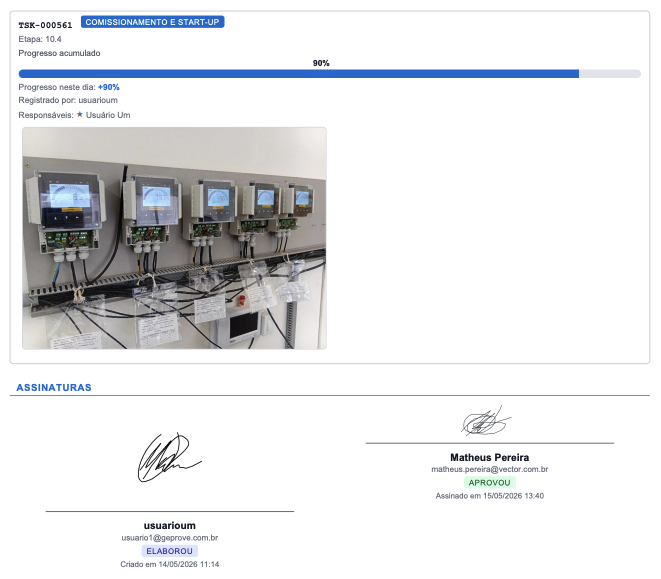Click the ELABOROU status badge
This screenshot has height=579, width=661.
coord(169,551)
